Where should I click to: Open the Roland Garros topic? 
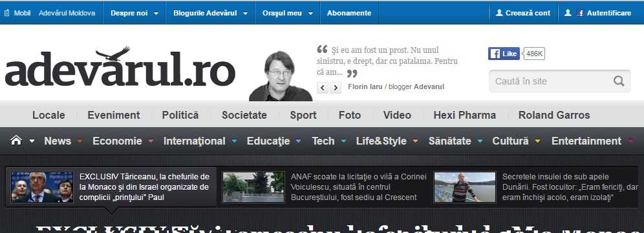(x=554, y=116)
